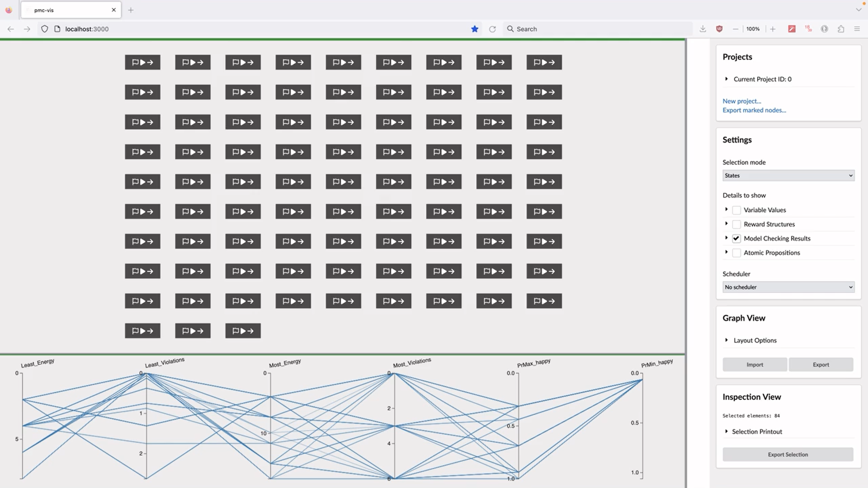Click the Least_Energy parallel coordinates axis
The width and height of the screenshot is (868, 488).
(22, 425)
